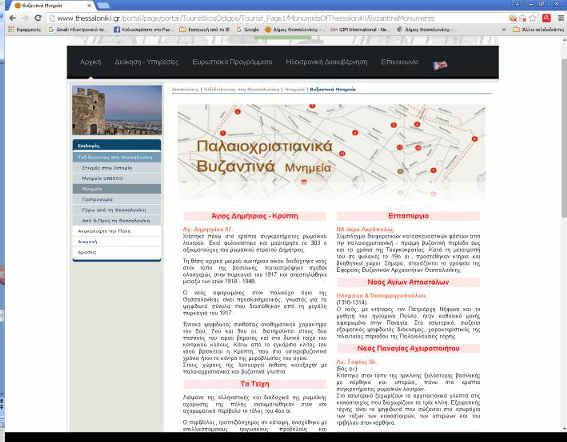Image resolution: width=567 pixels, height=442 pixels.
Task: Open the Chrome hamburger menu
Action: [561, 18]
